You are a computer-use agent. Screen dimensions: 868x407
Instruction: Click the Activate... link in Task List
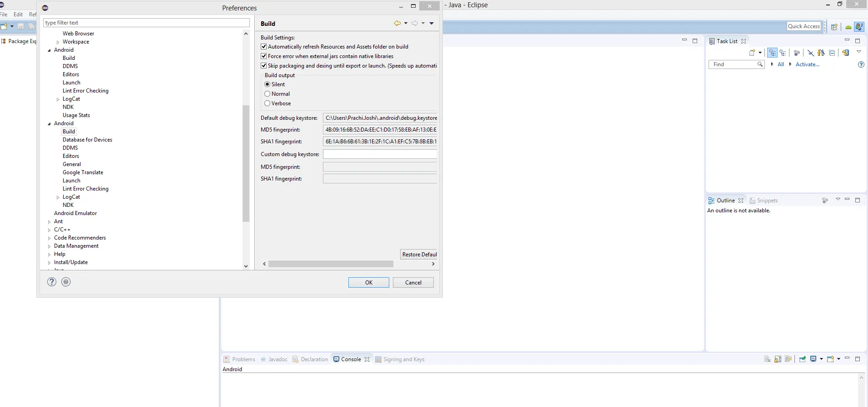[x=808, y=64]
